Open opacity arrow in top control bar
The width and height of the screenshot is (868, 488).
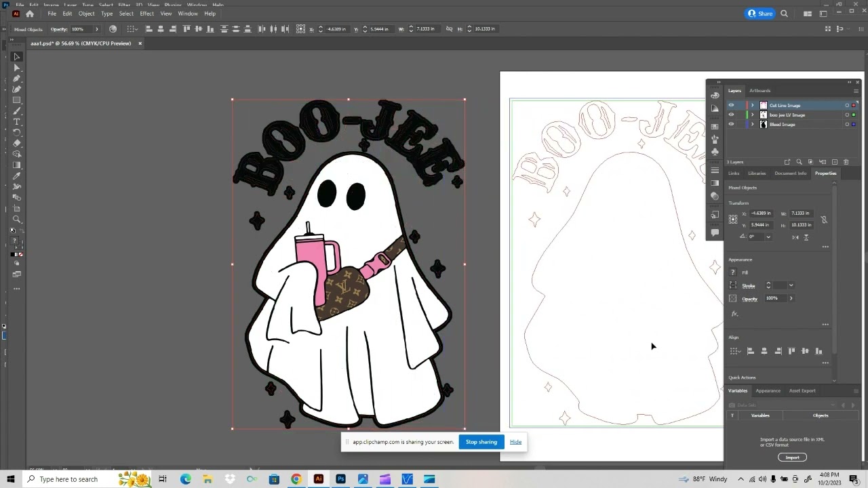pos(96,29)
